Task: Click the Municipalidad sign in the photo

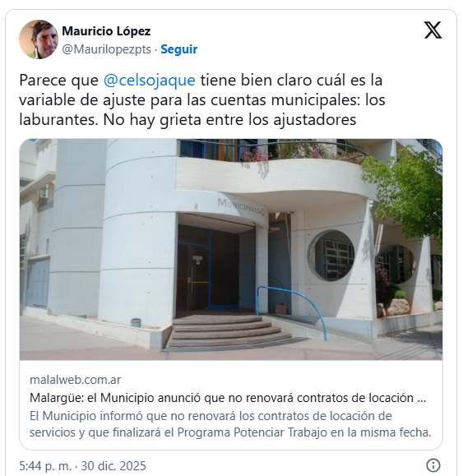Action: click(x=241, y=206)
